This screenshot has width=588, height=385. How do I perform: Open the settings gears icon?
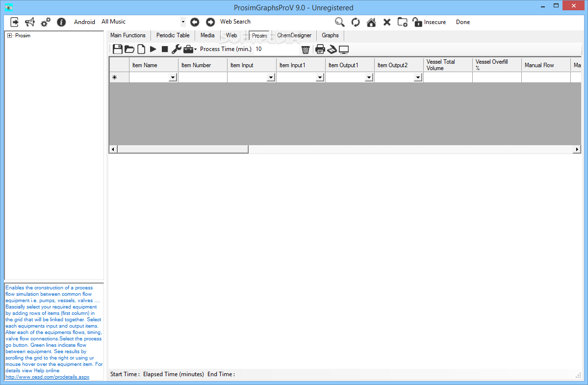click(x=46, y=22)
